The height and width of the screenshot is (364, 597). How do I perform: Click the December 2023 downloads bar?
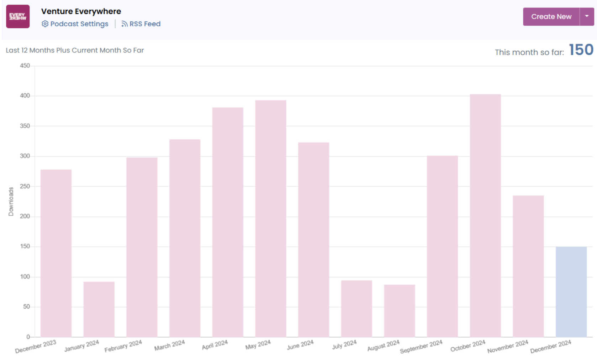tap(56, 253)
